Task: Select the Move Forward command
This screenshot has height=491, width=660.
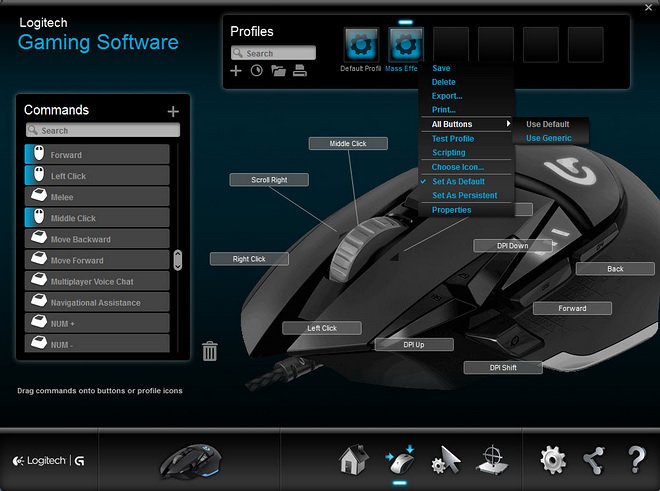Action: (97, 260)
